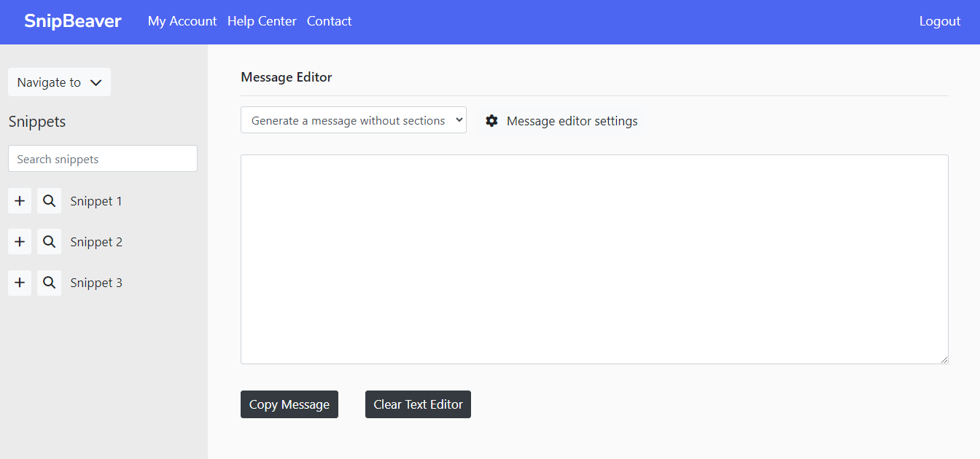This screenshot has width=980, height=459.
Task: Open the My Account menu item
Action: [182, 21]
